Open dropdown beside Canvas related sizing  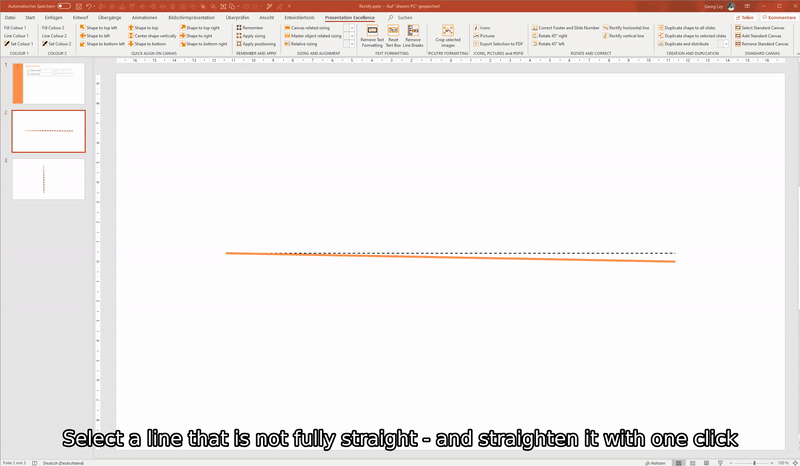352,28
